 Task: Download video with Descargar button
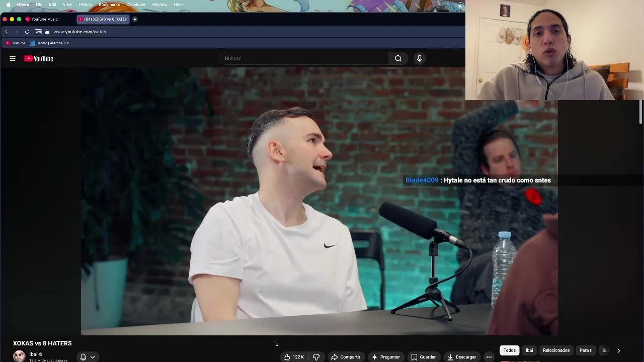[461, 357]
